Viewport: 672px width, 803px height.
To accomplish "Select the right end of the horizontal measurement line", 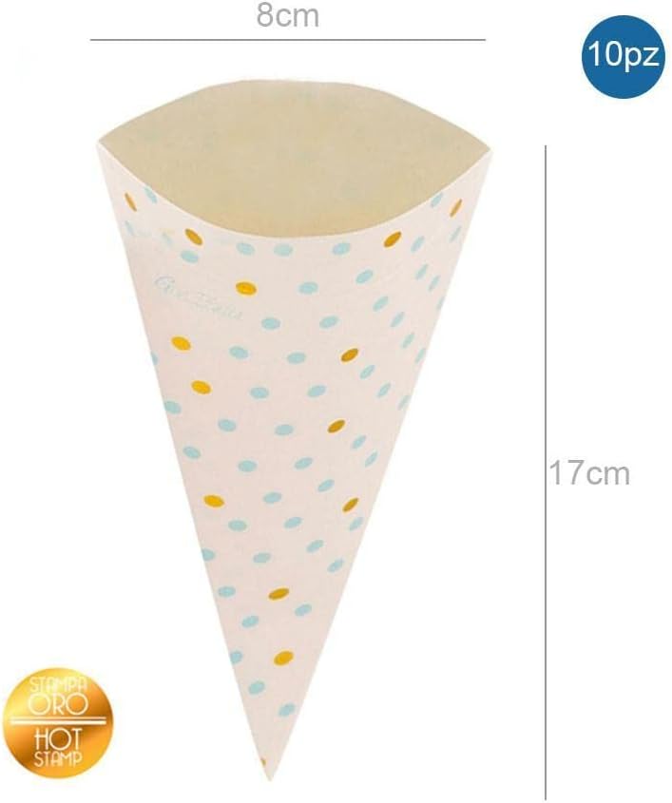I will pyautogui.click(x=484, y=39).
